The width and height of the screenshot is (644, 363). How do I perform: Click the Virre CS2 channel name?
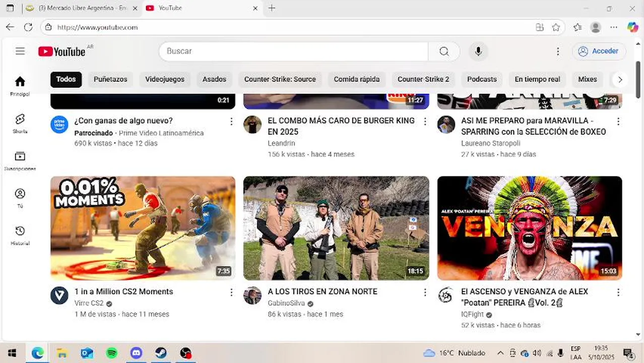(x=89, y=303)
